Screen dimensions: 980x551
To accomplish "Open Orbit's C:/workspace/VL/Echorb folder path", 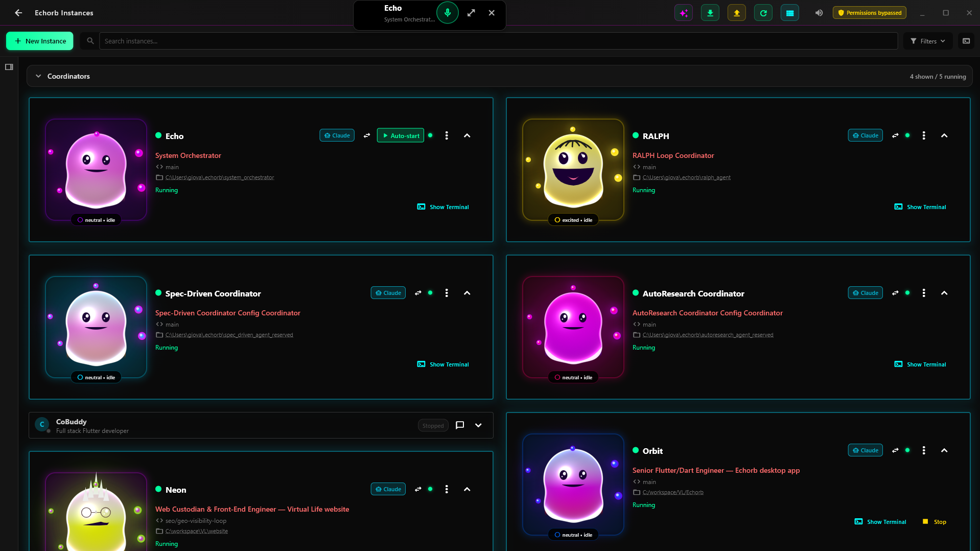I will tap(673, 492).
